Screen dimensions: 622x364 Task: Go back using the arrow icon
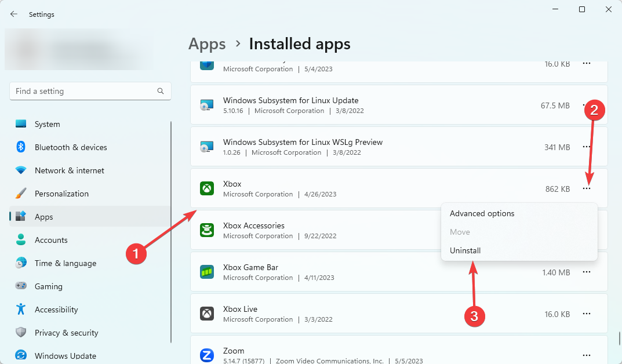click(14, 14)
